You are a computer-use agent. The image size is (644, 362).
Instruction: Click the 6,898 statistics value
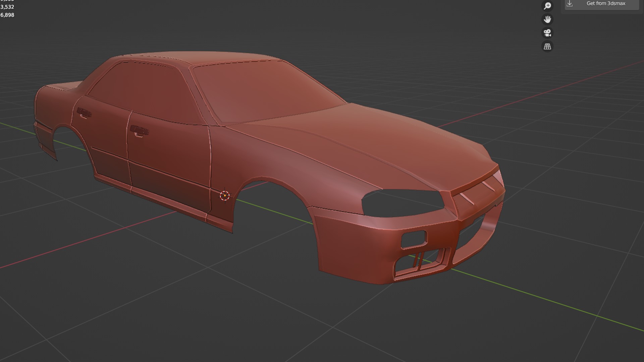7,15
